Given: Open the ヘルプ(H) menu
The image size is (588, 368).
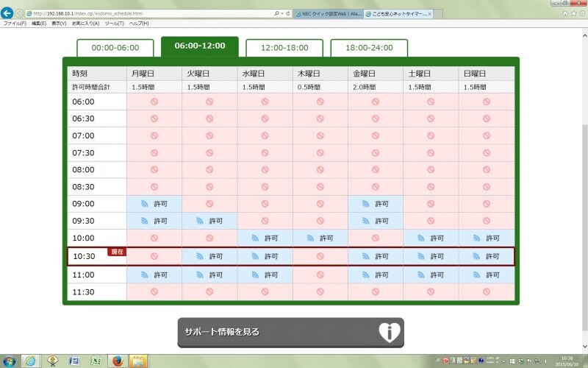Looking at the screenshot, I should pos(139,24).
